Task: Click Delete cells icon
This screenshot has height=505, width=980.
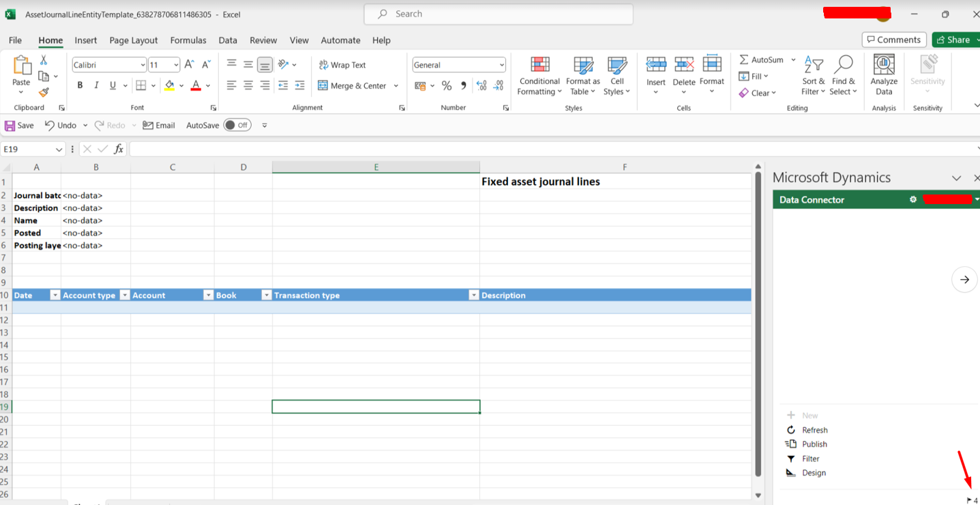Action: (684, 66)
